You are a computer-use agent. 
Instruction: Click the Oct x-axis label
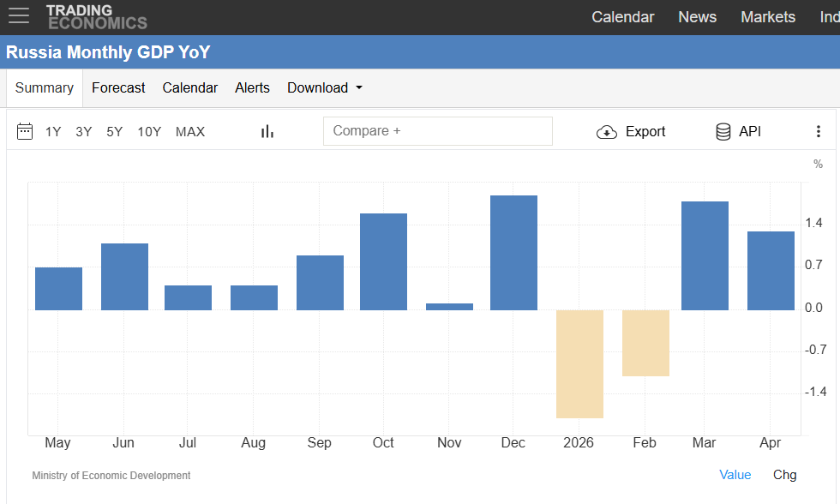click(x=383, y=443)
